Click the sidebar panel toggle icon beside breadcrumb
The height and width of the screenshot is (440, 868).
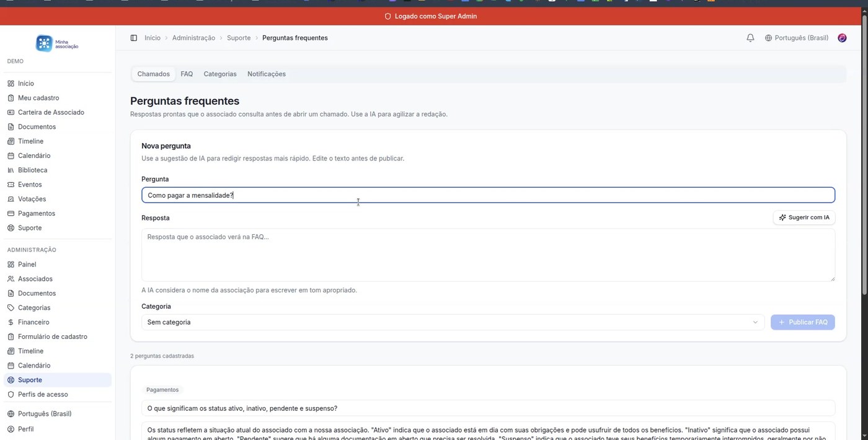(x=134, y=38)
